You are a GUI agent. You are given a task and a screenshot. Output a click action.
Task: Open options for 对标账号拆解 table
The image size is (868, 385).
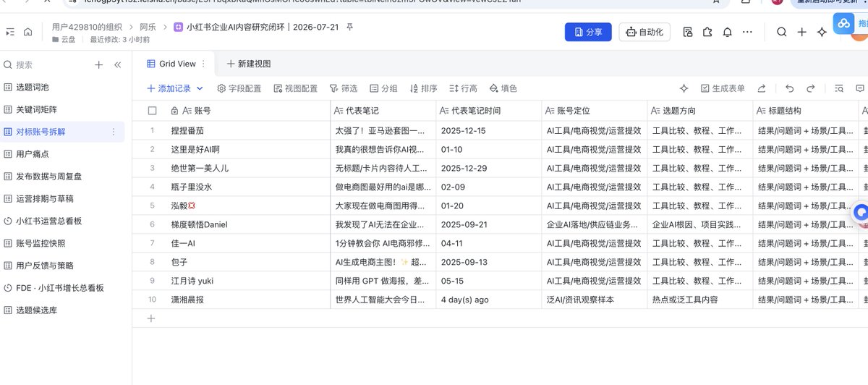coord(113,132)
